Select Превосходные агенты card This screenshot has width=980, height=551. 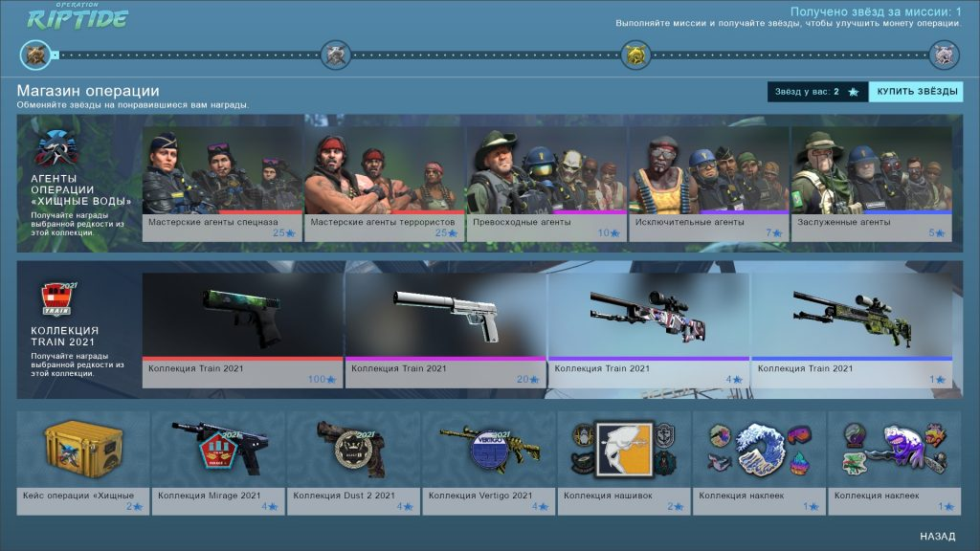[546, 185]
